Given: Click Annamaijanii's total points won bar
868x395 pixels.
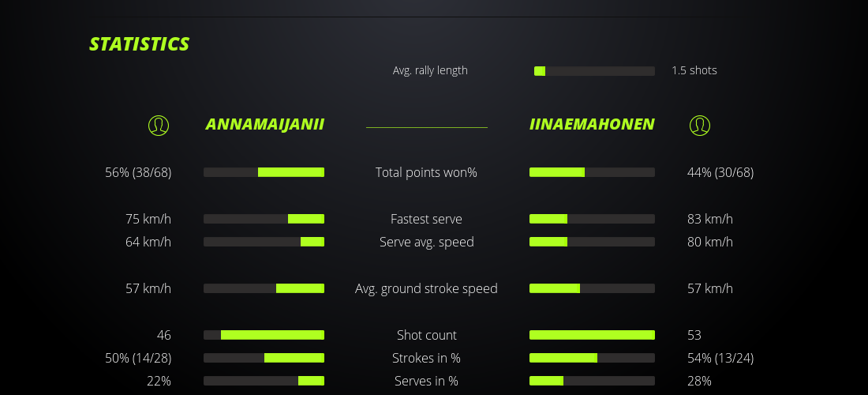Looking at the screenshot, I should (264, 172).
